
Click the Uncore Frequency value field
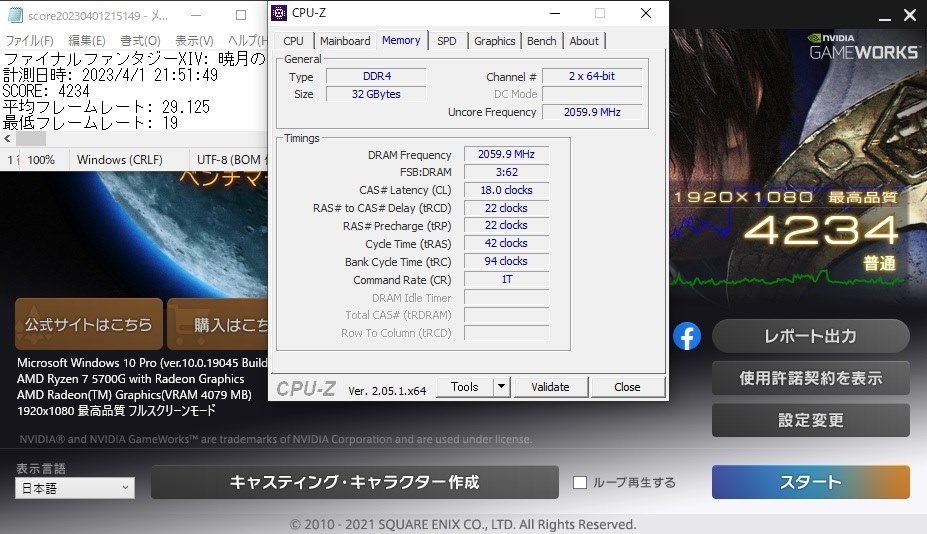click(x=592, y=112)
